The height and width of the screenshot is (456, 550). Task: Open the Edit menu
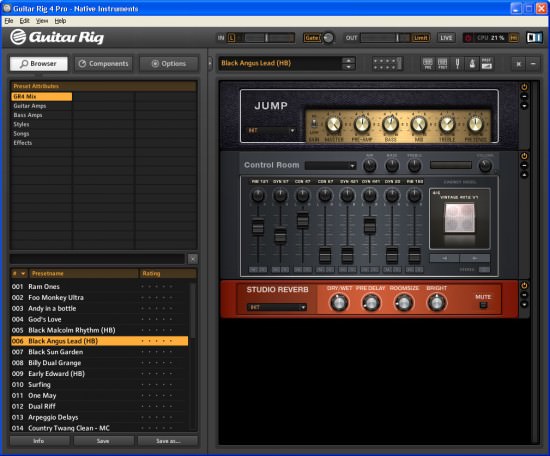25,21
